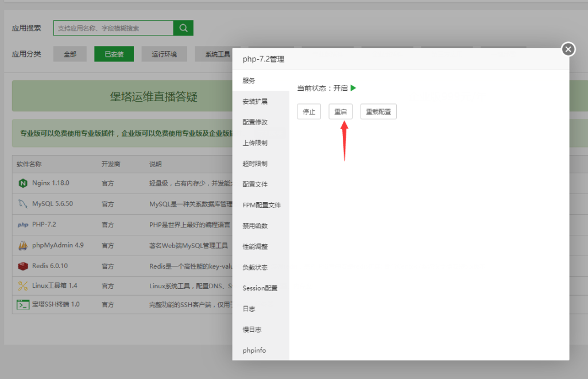Focus the 应用搜索 input field
Image resolution: width=588 pixels, height=379 pixels.
[x=114, y=28]
